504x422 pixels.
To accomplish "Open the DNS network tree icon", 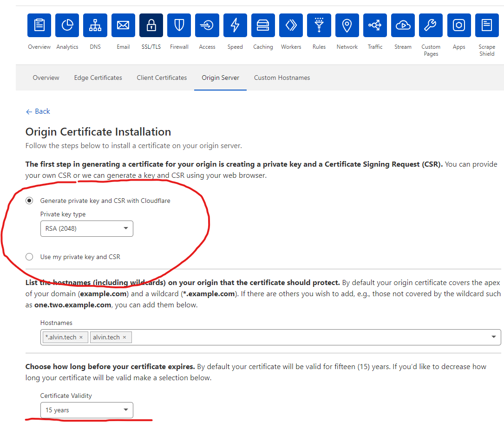I will (x=95, y=26).
